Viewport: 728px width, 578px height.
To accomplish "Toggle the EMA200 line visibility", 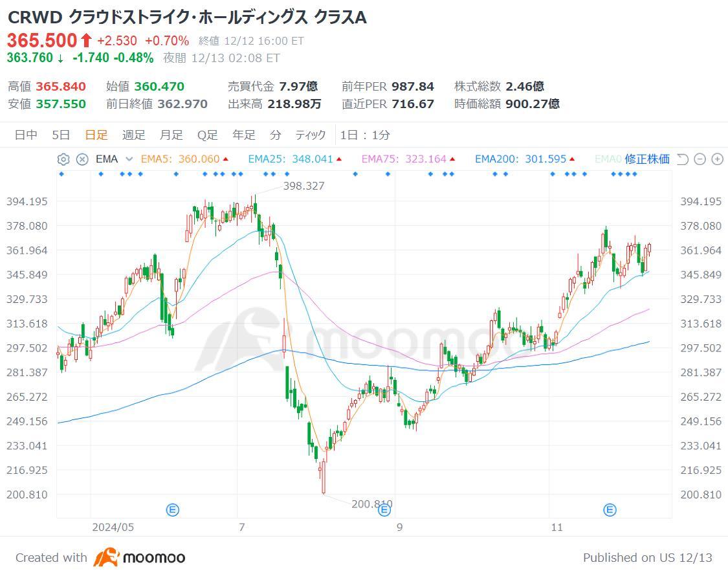I will pos(525,159).
